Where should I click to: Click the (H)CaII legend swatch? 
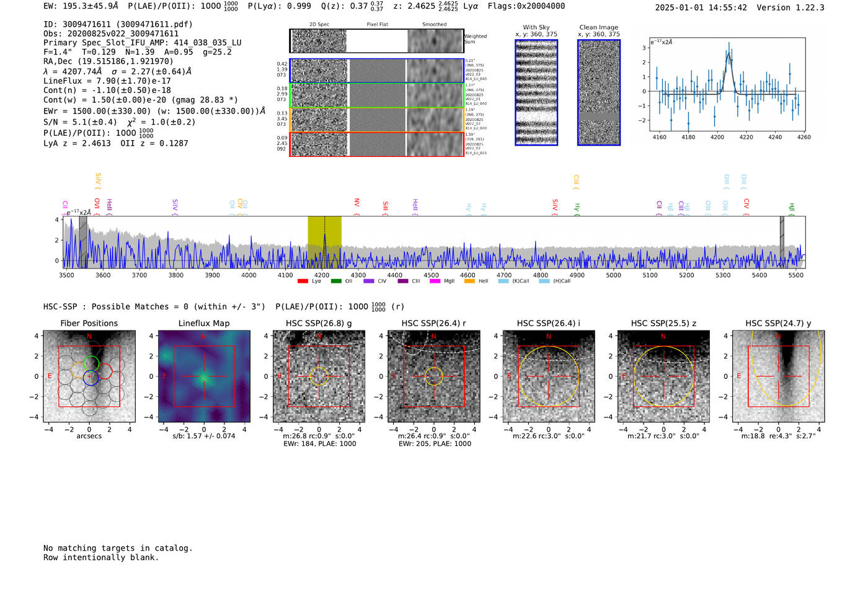click(544, 281)
